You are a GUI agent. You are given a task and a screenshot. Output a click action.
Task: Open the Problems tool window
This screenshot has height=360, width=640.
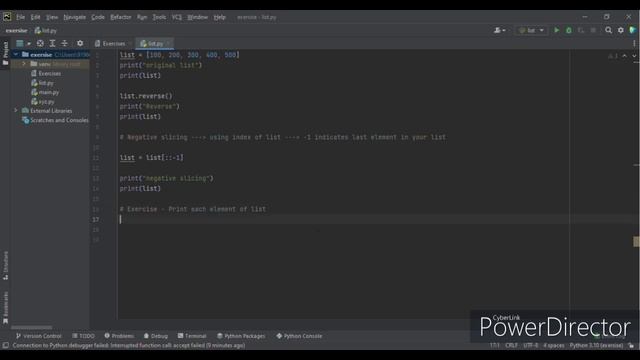tap(119, 336)
